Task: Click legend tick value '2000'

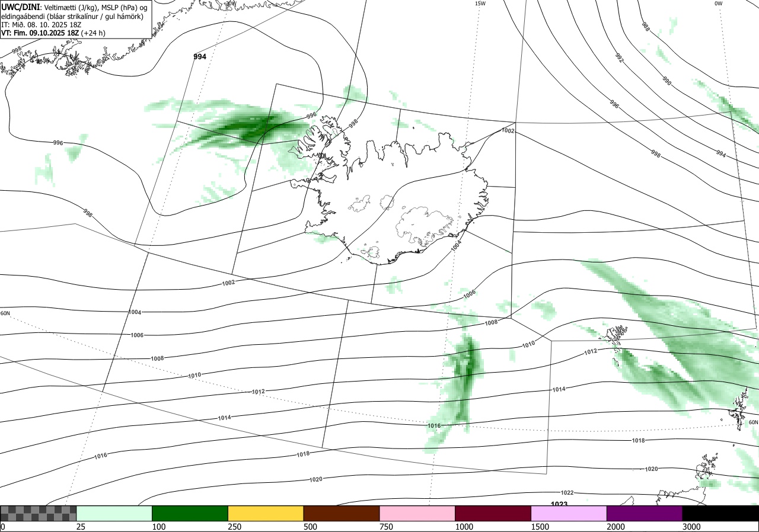Action: pos(616,527)
